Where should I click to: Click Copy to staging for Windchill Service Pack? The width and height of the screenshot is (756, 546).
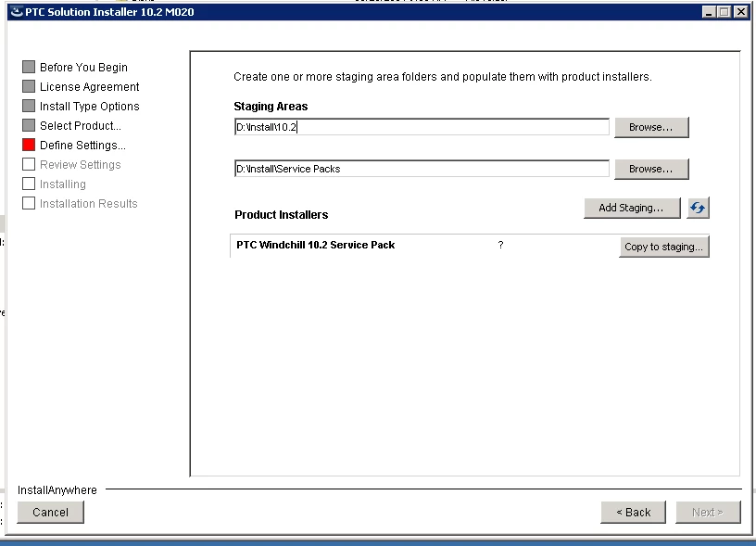[664, 247]
